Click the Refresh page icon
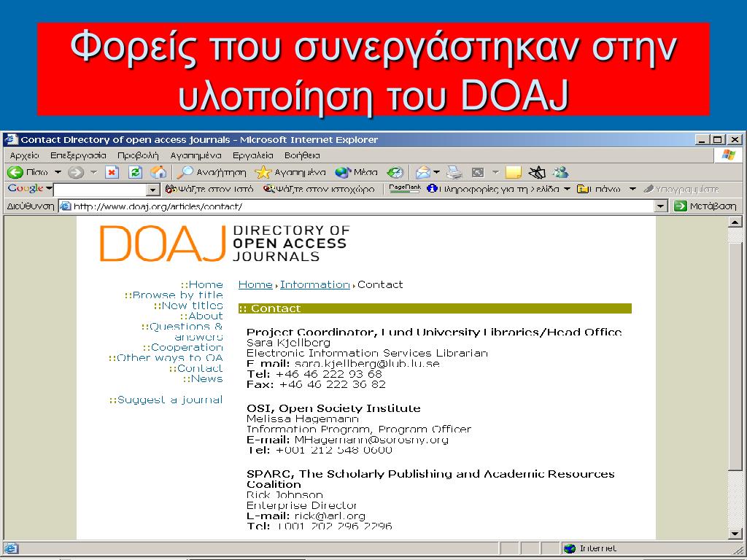 click(x=135, y=172)
